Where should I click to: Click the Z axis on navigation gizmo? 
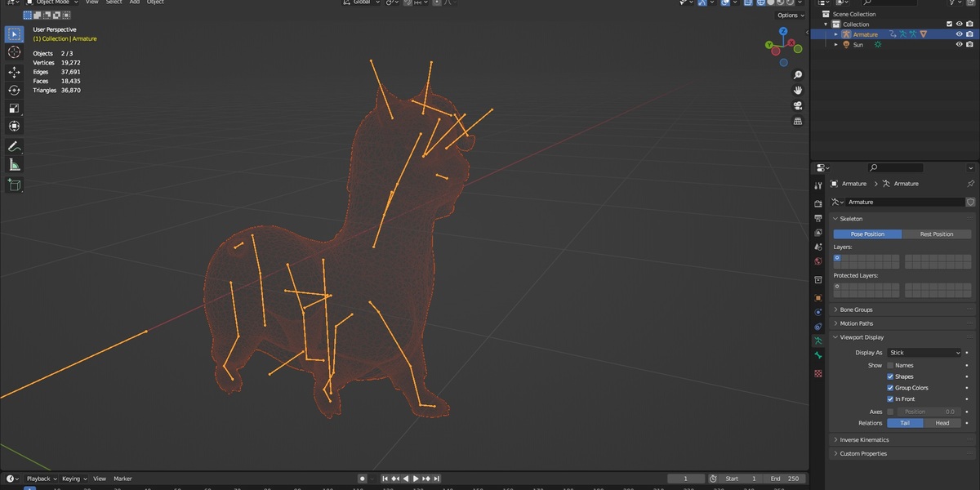[x=783, y=31]
